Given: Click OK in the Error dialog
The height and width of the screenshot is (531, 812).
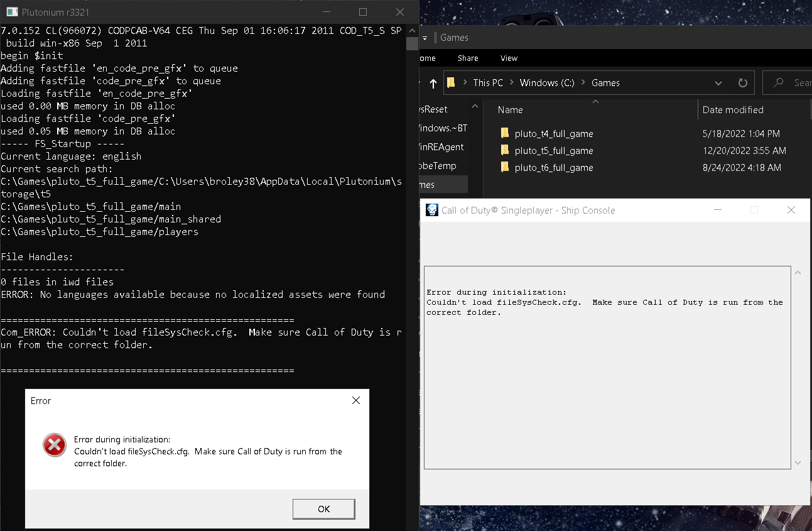Looking at the screenshot, I should point(323,509).
